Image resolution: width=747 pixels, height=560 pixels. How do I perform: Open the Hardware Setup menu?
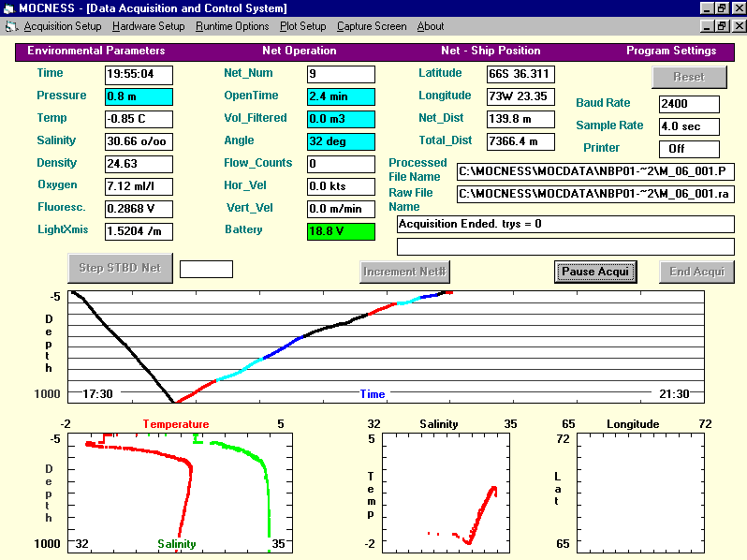pos(149,26)
